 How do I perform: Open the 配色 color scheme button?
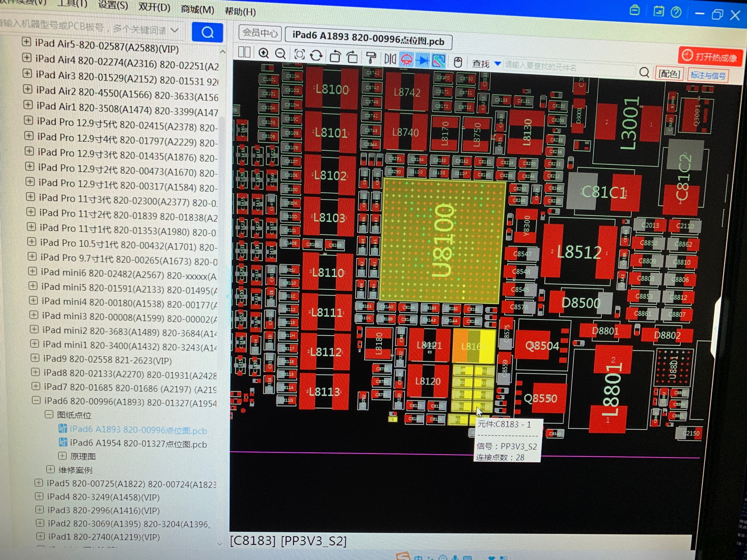[x=669, y=74]
